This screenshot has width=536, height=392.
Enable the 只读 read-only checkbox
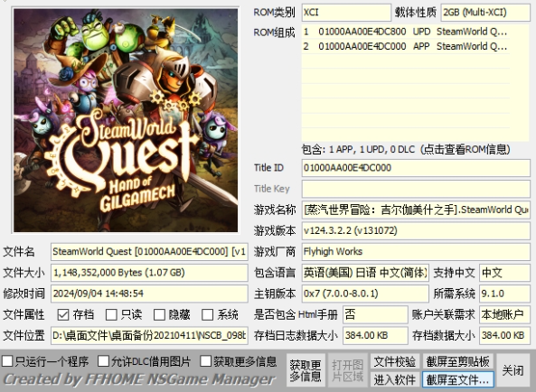(x=111, y=314)
